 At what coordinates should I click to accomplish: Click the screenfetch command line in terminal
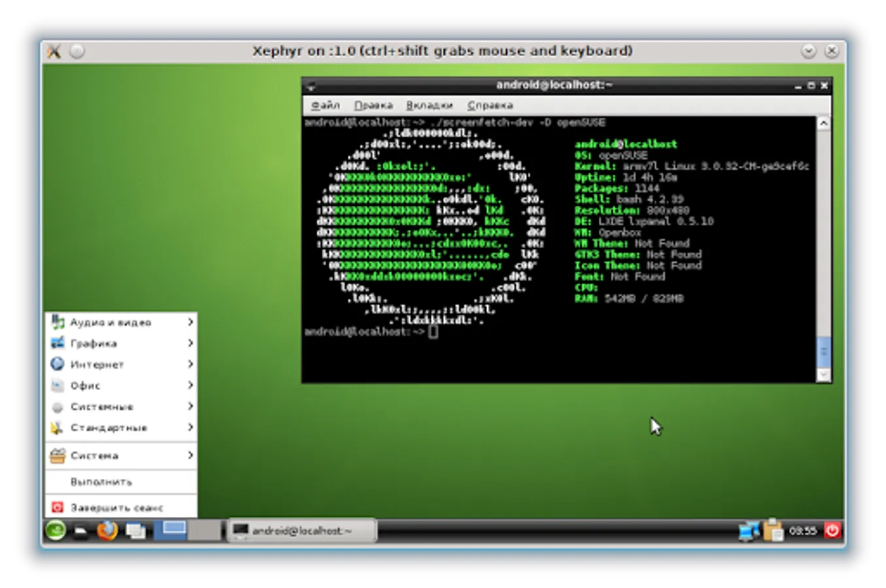(x=454, y=123)
